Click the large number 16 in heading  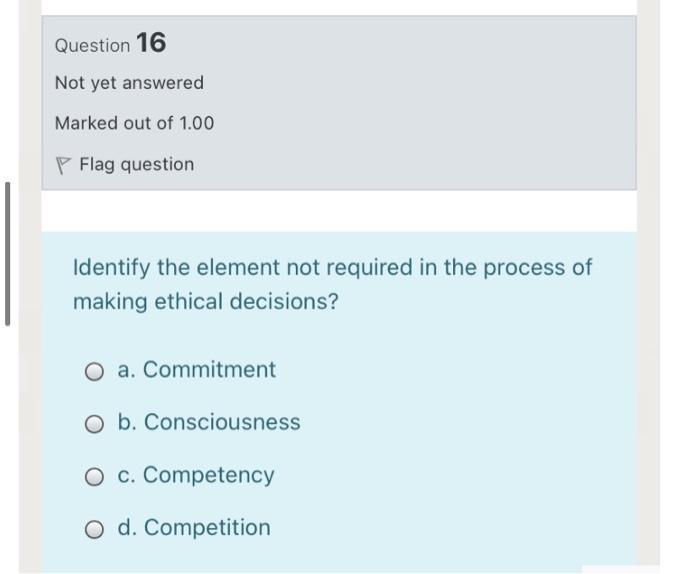[151, 43]
